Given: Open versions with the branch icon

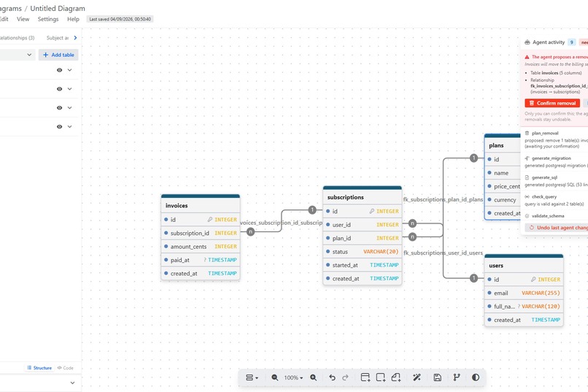Looking at the screenshot, I should (457, 377).
